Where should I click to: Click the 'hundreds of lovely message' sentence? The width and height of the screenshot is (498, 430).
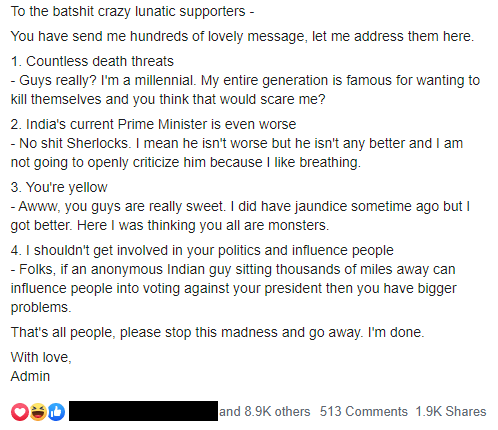coord(242,36)
